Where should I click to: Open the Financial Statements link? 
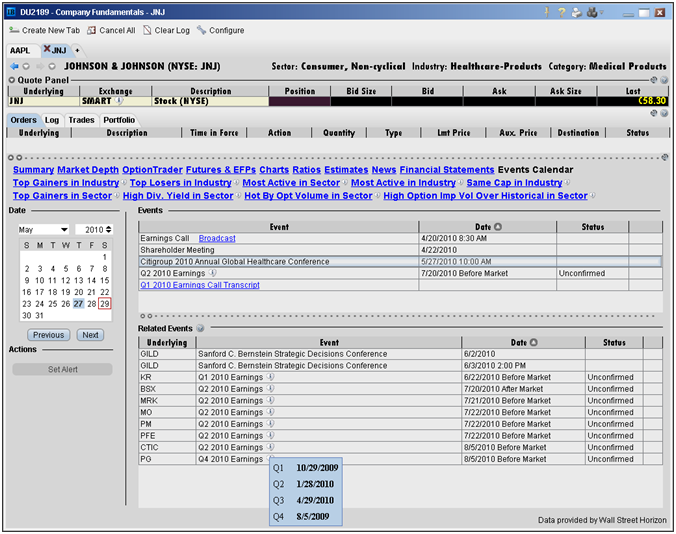click(447, 170)
